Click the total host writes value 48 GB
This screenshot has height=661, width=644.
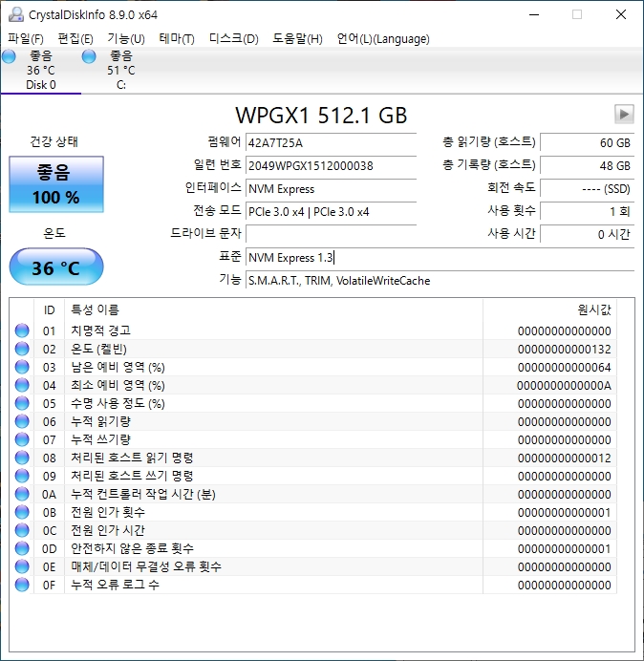587,165
